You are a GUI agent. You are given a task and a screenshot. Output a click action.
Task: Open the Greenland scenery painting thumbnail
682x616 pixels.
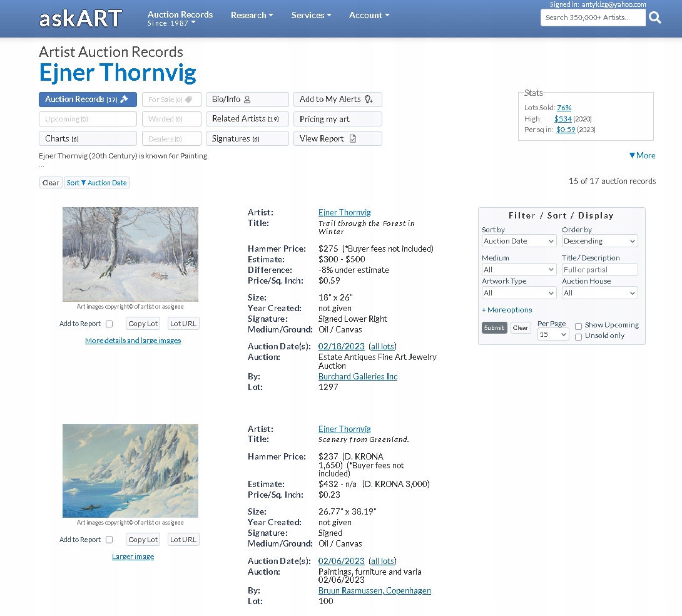(x=131, y=471)
